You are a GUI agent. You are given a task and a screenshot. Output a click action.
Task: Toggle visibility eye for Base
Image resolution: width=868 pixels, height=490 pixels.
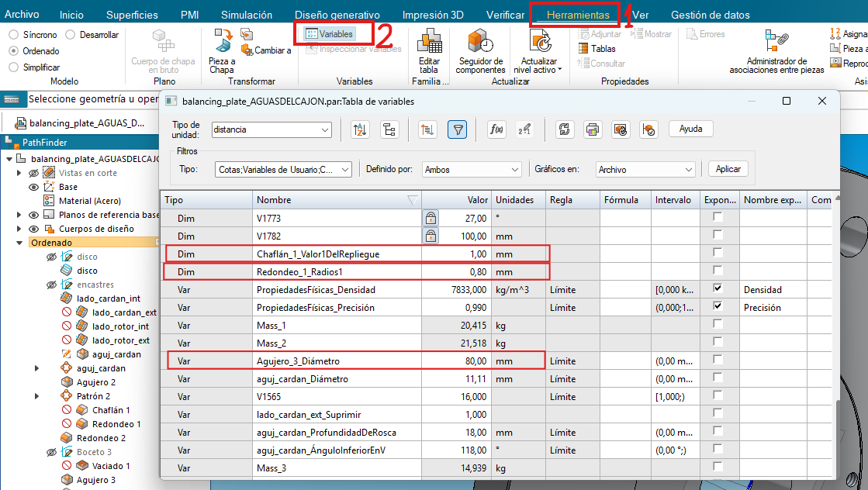point(33,187)
